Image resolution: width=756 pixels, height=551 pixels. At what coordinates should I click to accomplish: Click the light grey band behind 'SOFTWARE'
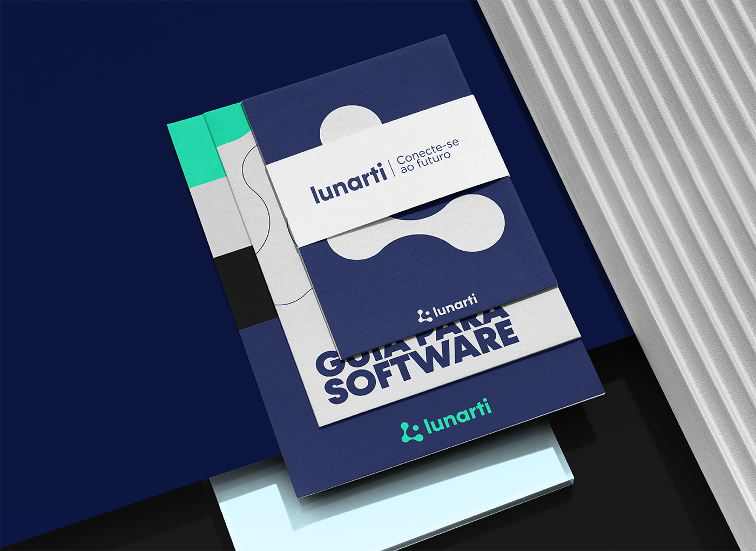coord(540,319)
